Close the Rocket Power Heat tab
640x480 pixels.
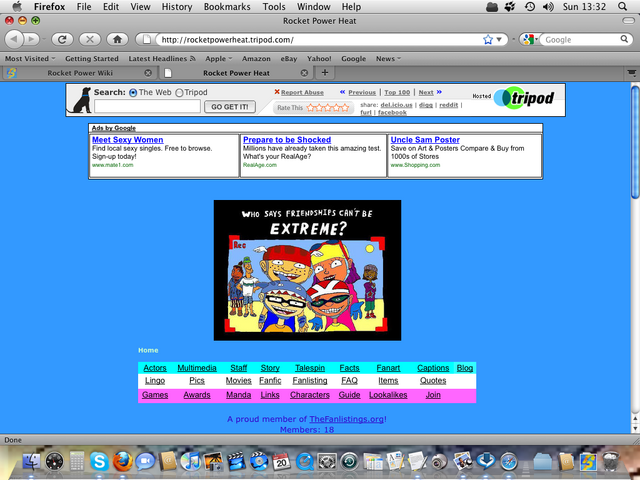pos(304,73)
